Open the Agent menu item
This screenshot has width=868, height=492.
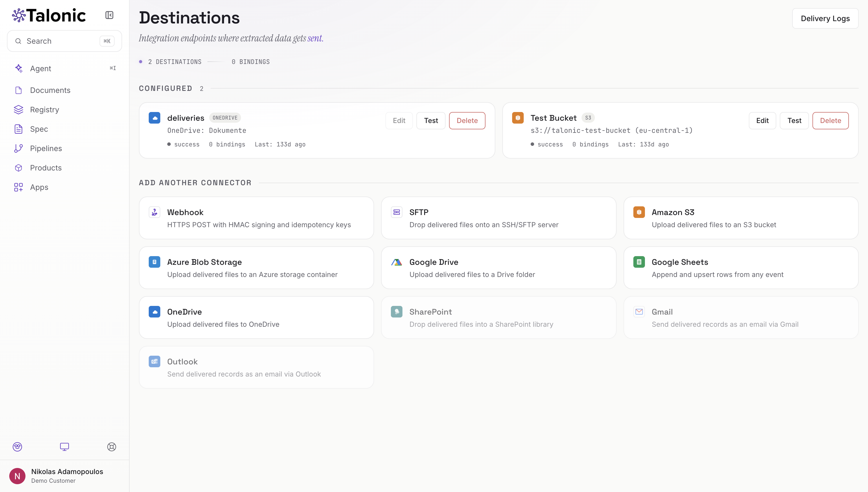64,68
